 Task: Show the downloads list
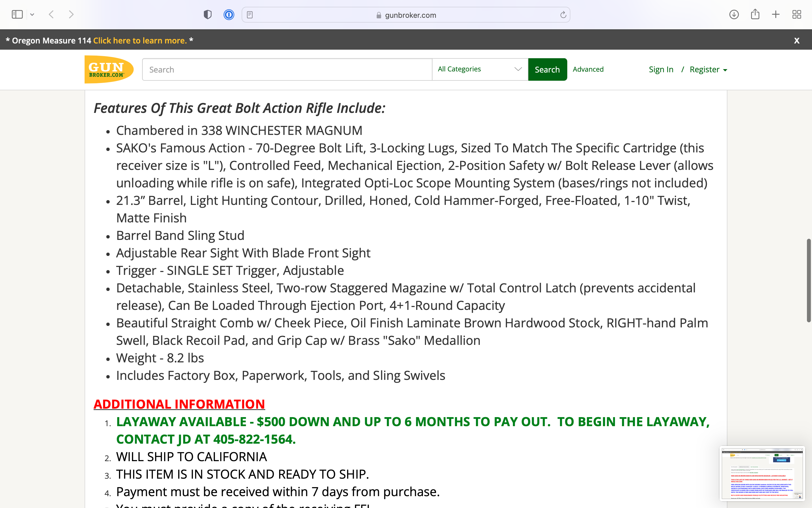734,14
